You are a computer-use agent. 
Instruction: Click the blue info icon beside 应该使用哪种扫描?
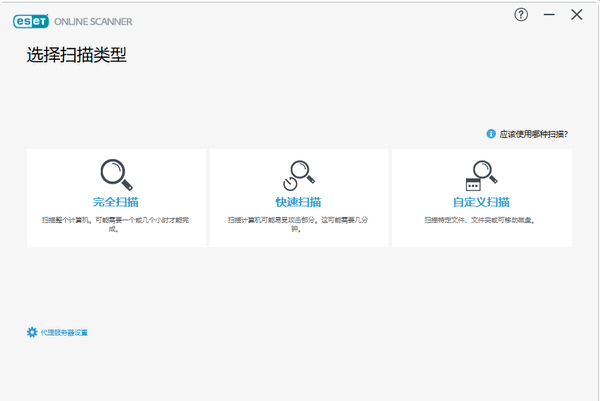[x=491, y=134]
